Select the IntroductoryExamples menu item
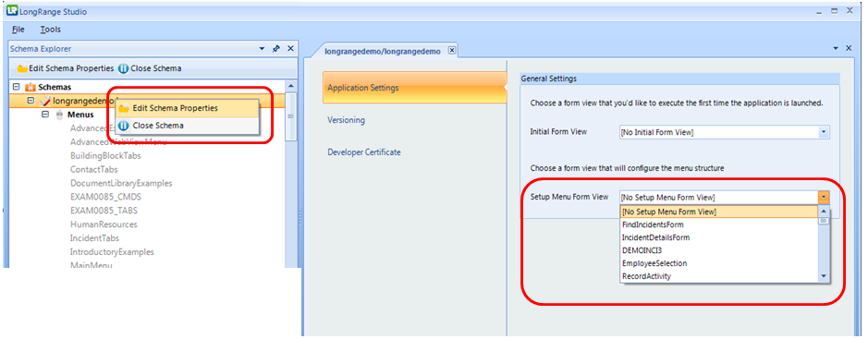The image size is (868, 339). (112, 251)
